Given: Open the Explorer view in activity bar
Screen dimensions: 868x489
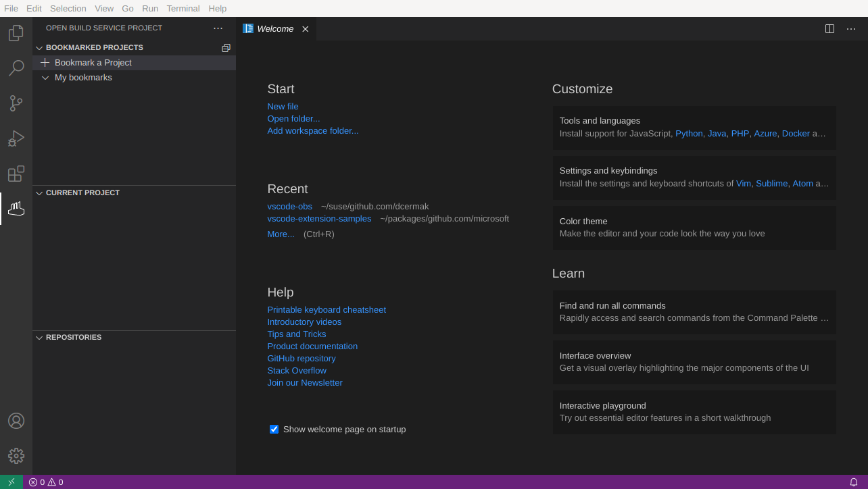Looking at the screenshot, I should click(x=16, y=33).
